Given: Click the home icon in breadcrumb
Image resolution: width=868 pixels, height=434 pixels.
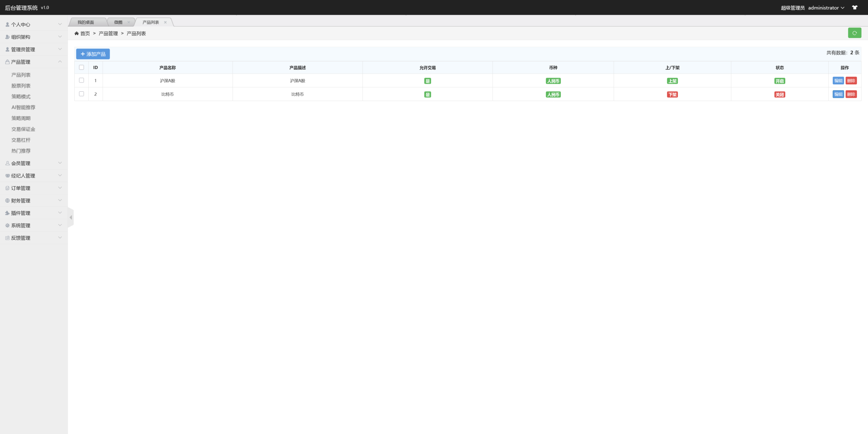Looking at the screenshot, I should (77, 33).
